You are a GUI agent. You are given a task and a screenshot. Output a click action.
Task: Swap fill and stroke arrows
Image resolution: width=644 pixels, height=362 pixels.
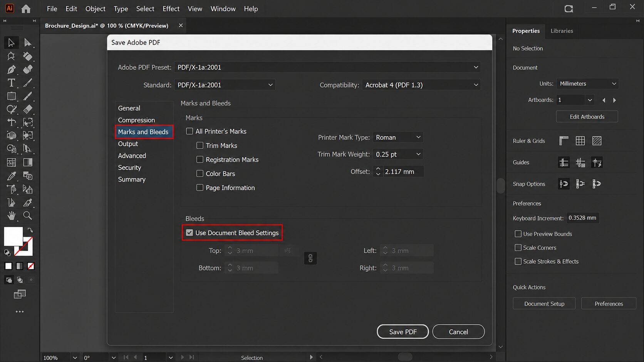point(30,230)
